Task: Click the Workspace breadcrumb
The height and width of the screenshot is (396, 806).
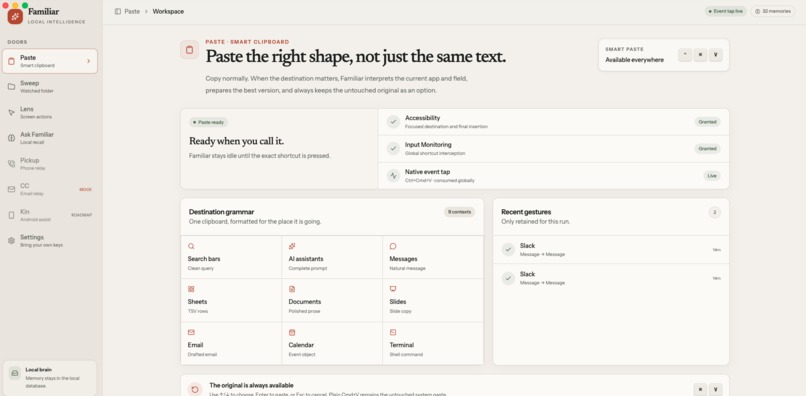Action: (168, 11)
